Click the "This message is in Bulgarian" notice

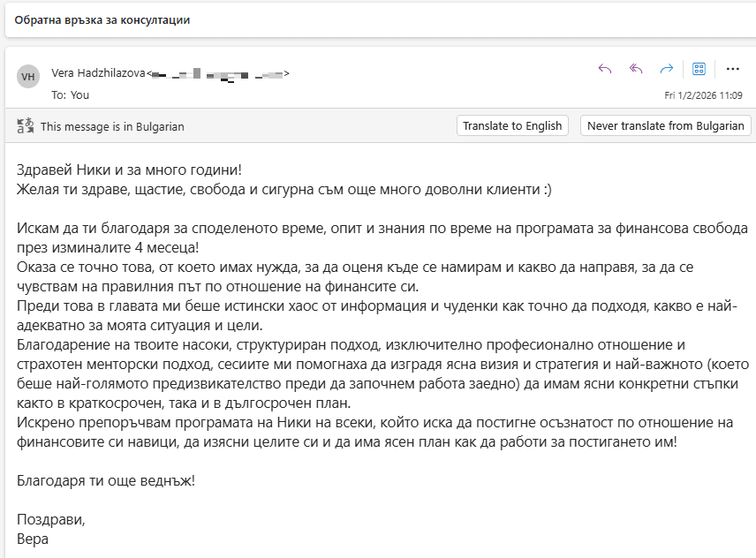click(x=112, y=126)
